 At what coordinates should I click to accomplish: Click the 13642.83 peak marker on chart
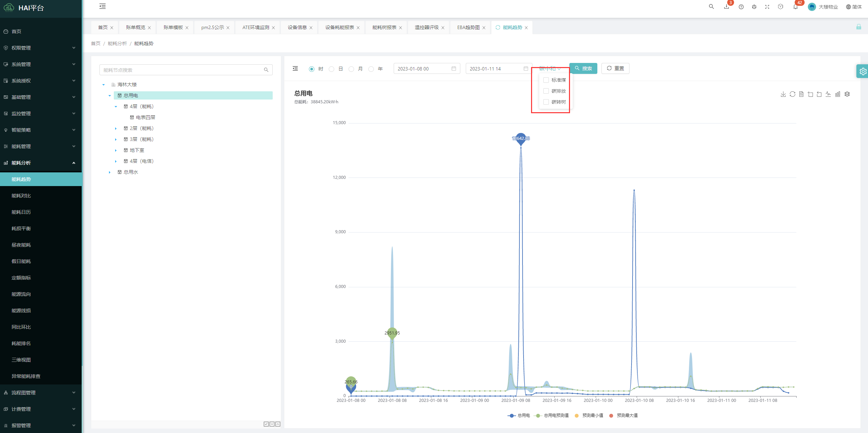click(521, 139)
